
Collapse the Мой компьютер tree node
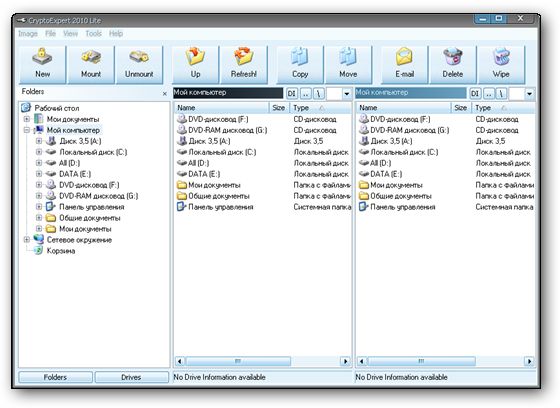27,130
